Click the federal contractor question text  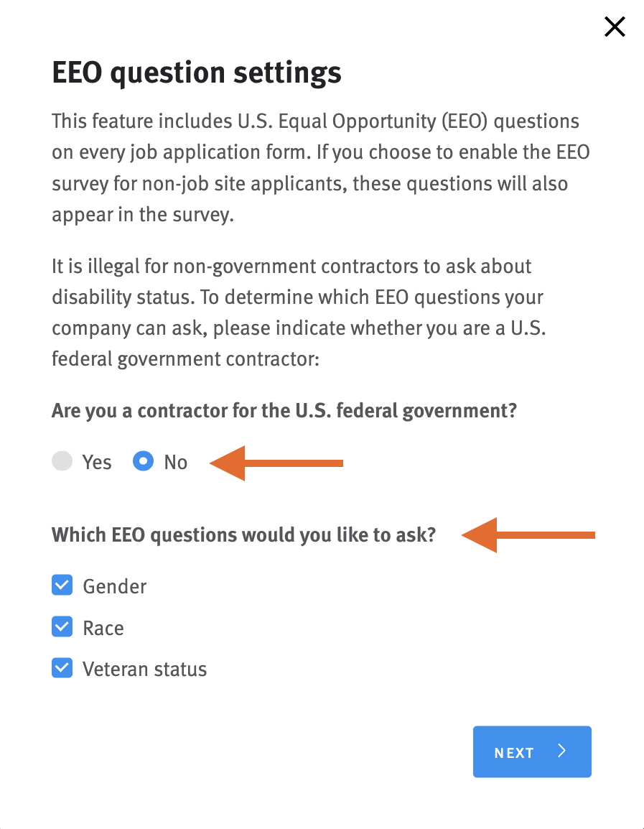tap(284, 412)
